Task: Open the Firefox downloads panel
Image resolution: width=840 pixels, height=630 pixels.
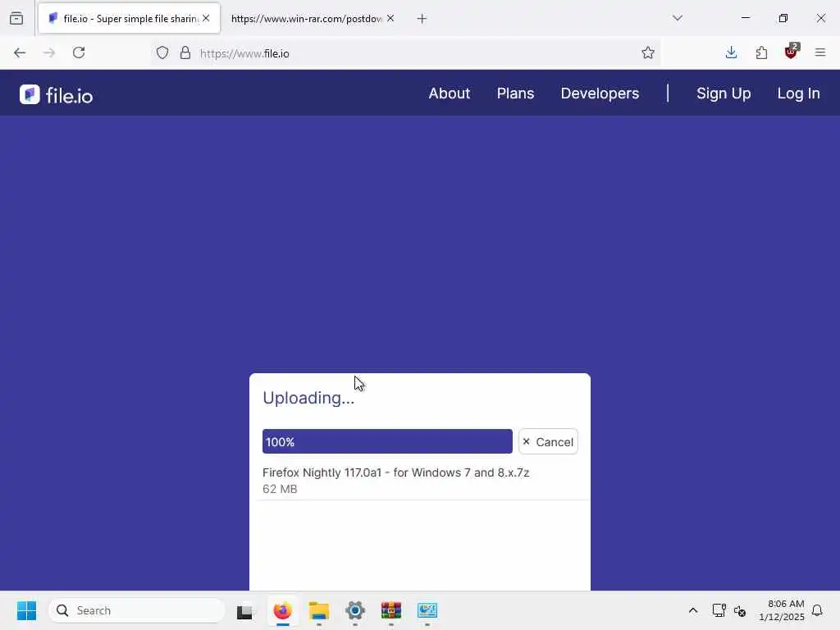Action: 731,52
